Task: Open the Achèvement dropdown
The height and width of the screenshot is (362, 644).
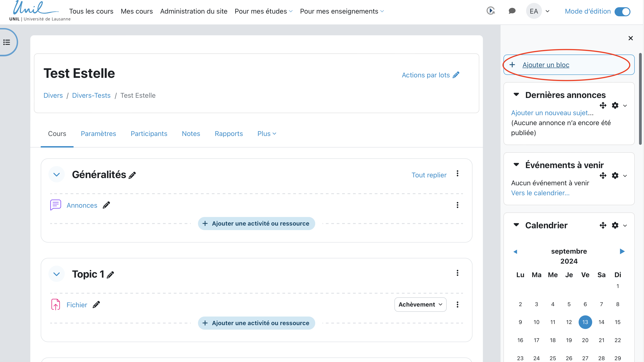Action: [420, 304]
